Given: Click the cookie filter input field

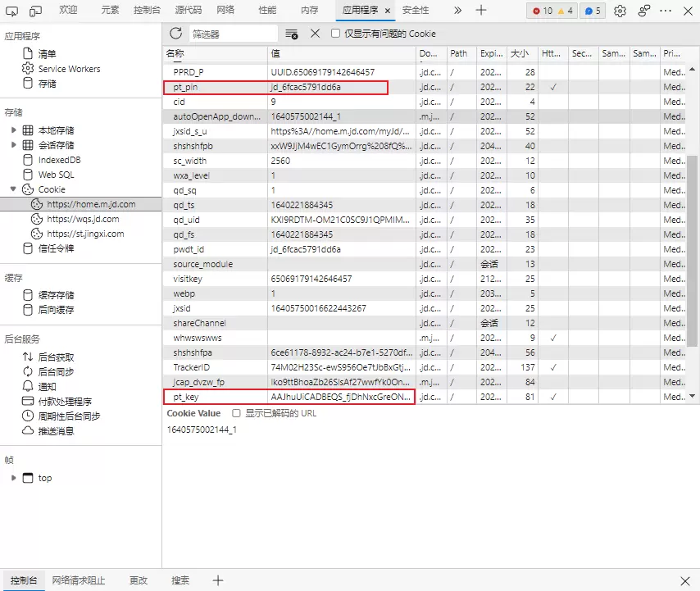Looking at the screenshot, I should coord(233,34).
